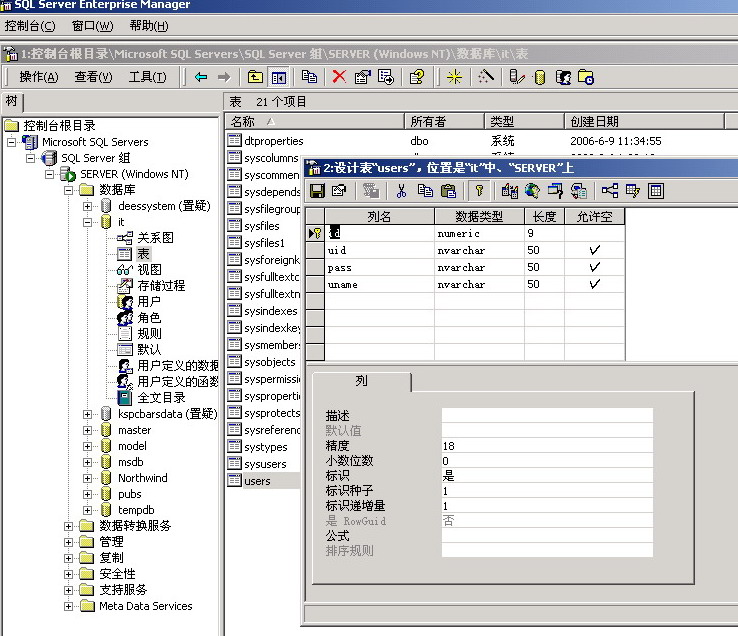Sort by the 创建日期 column header
The image size is (738, 636).
click(644, 121)
